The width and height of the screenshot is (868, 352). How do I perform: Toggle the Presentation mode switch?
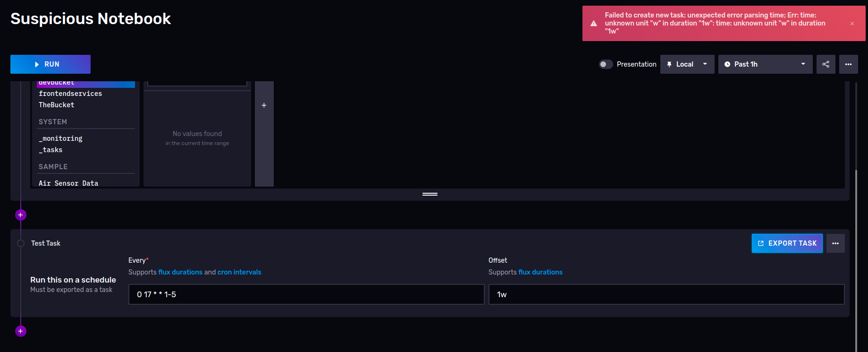(x=606, y=64)
